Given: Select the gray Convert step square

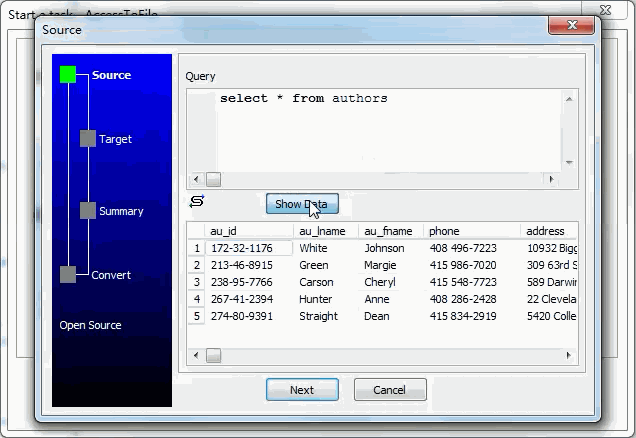Looking at the screenshot, I should coord(68,275).
